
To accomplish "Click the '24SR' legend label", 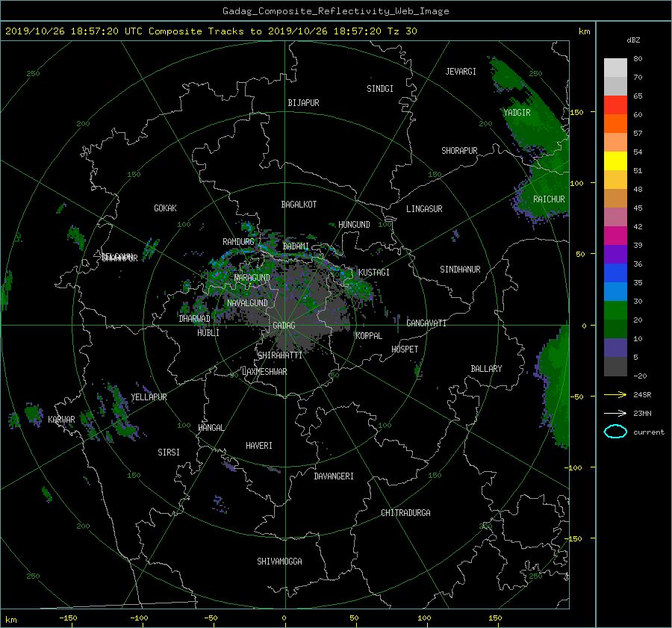I will click(642, 394).
